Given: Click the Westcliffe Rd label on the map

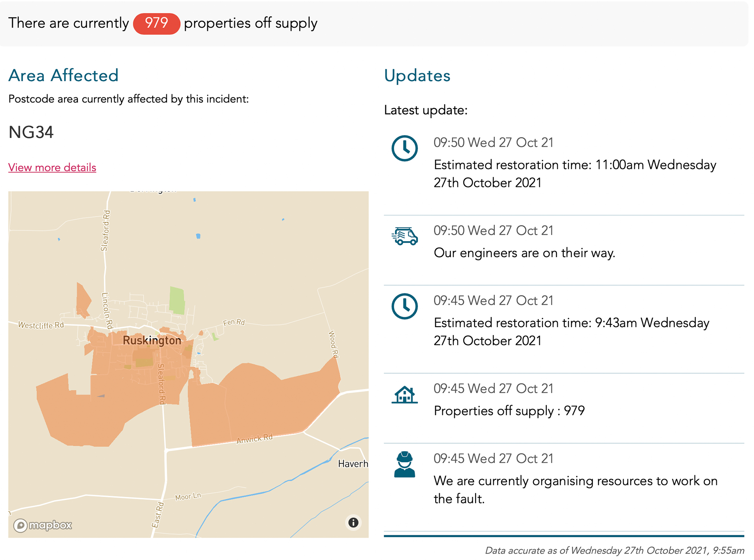Looking at the screenshot, I should tap(41, 325).
